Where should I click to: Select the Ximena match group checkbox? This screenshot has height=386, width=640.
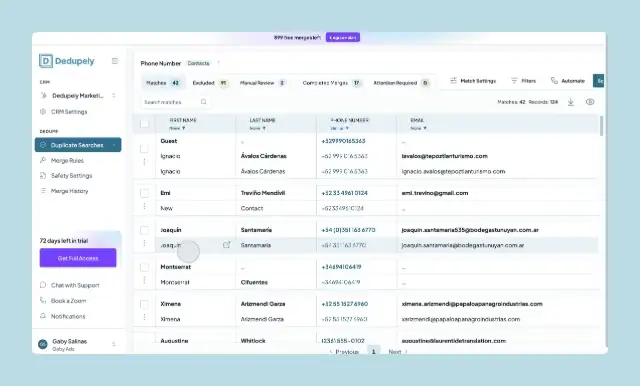pyautogui.click(x=144, y=304)
